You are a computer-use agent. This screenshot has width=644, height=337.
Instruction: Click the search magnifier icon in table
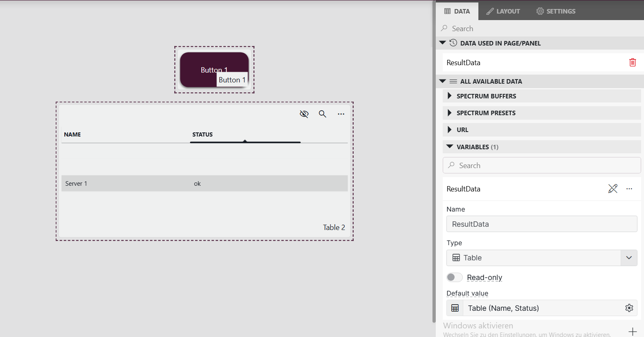click(323, 114)
